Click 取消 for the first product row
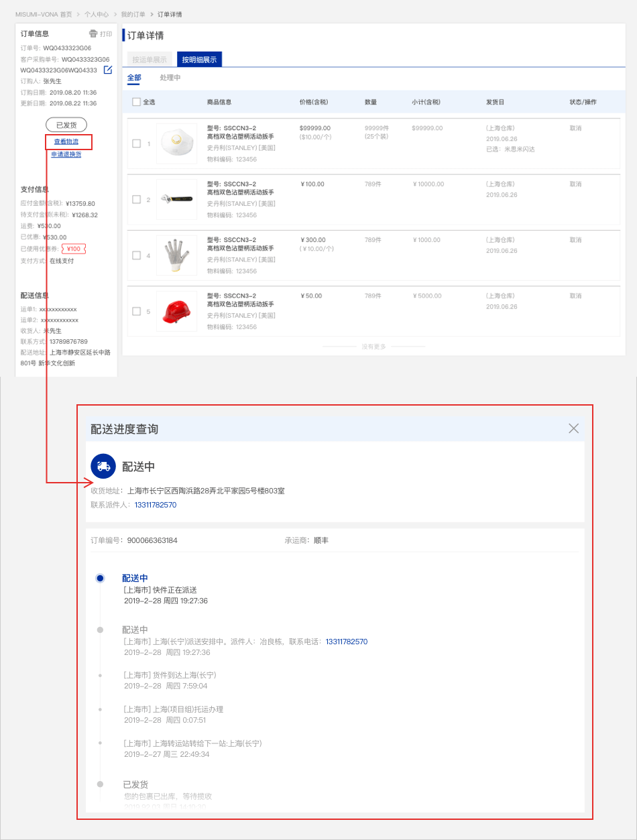 pos(575,128)
